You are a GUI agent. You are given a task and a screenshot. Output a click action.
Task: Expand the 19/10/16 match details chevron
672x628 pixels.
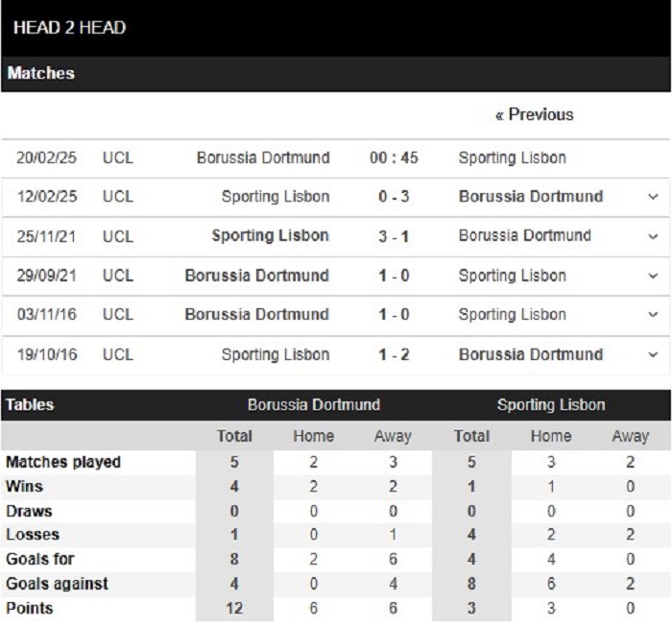point(653,354)
